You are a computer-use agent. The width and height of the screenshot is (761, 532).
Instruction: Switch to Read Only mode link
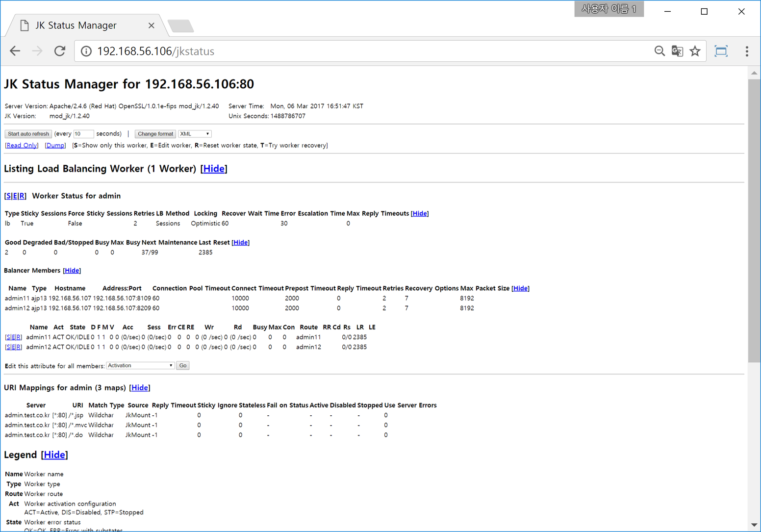[x=22, y=146]
